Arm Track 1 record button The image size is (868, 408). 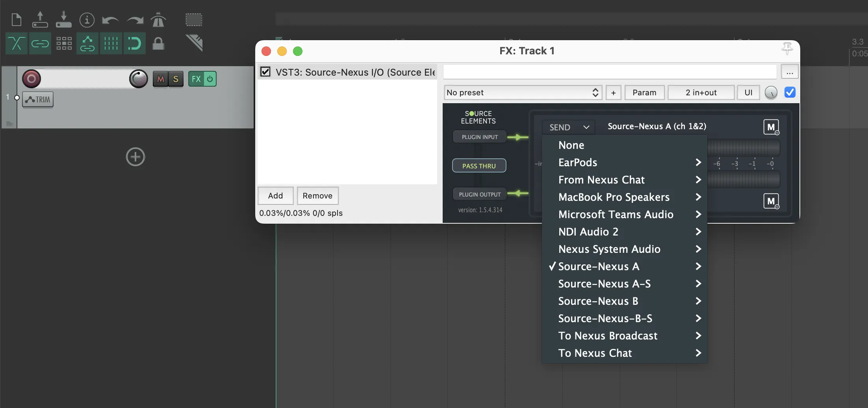coord(32,79)
